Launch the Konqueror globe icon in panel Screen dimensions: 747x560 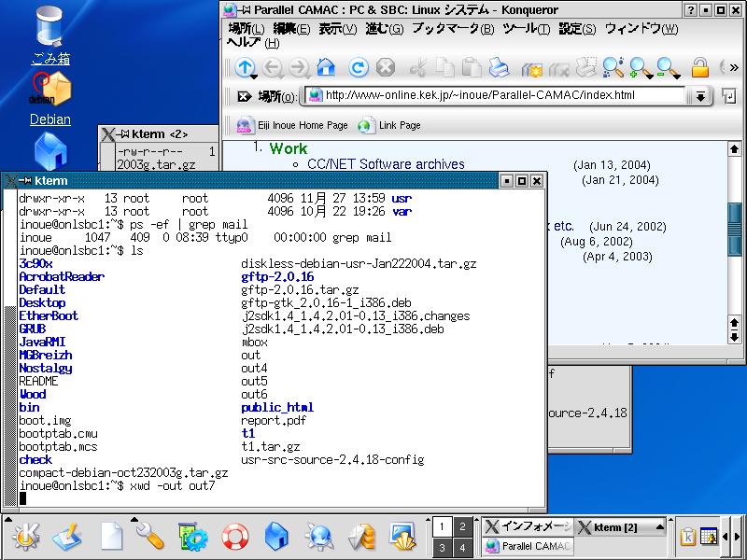pyautogui.click(x=318, y=536)
